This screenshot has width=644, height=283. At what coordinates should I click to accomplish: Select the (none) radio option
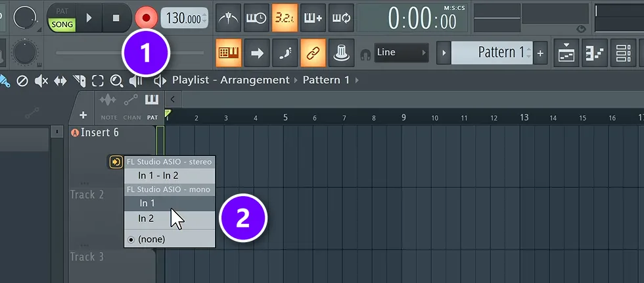pyautogui.click(x=170, y=239)
